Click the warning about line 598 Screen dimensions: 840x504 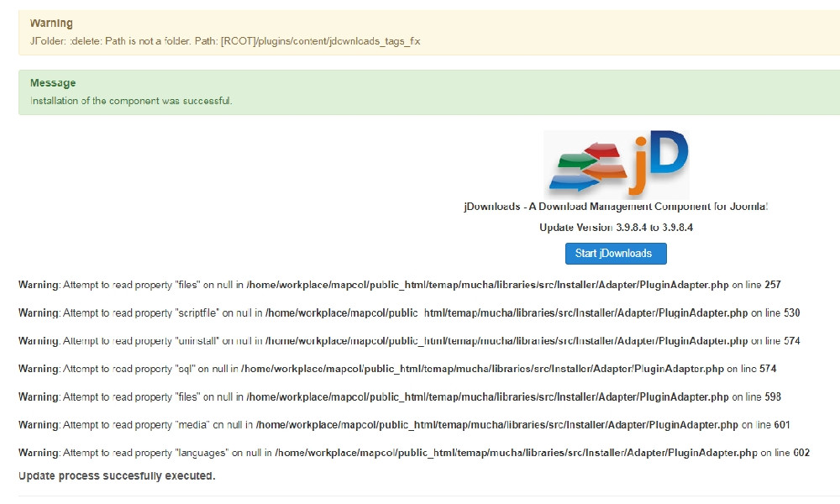pos(400,396)
